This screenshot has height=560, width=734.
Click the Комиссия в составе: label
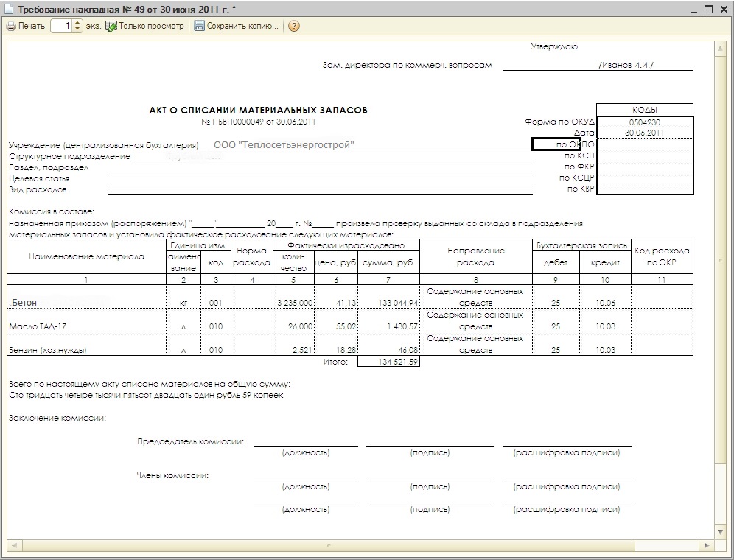click(52, 211)
